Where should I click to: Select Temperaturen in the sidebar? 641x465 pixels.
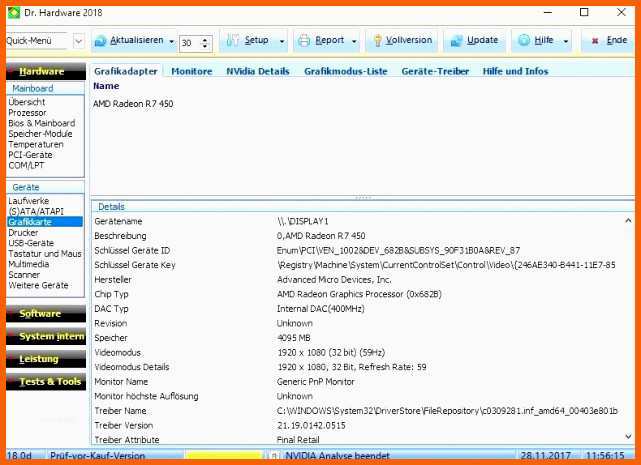pos(36,144)
